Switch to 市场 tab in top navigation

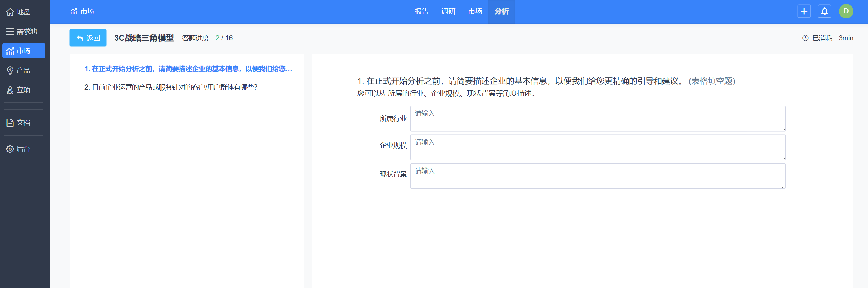click(475, 11)
